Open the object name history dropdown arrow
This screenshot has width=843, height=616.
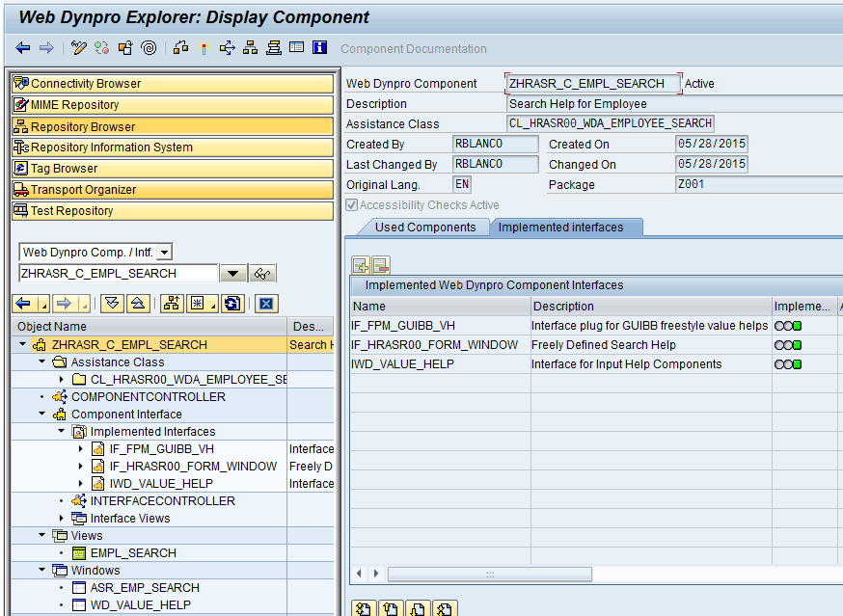tap(232, 274)
